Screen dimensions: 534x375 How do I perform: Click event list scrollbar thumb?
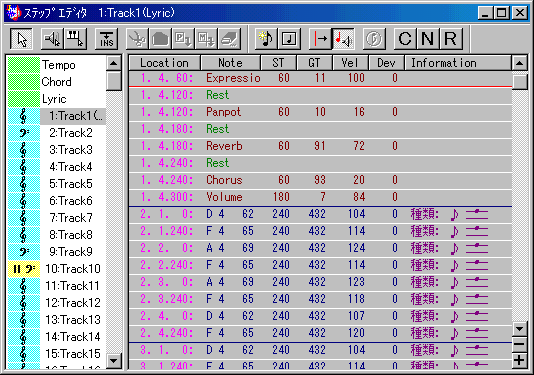[520, 82]
